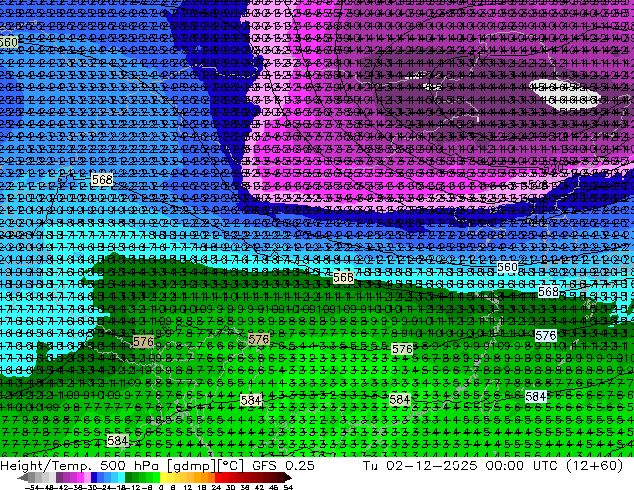Click the 568 contour label on the right side

[548, 291]
